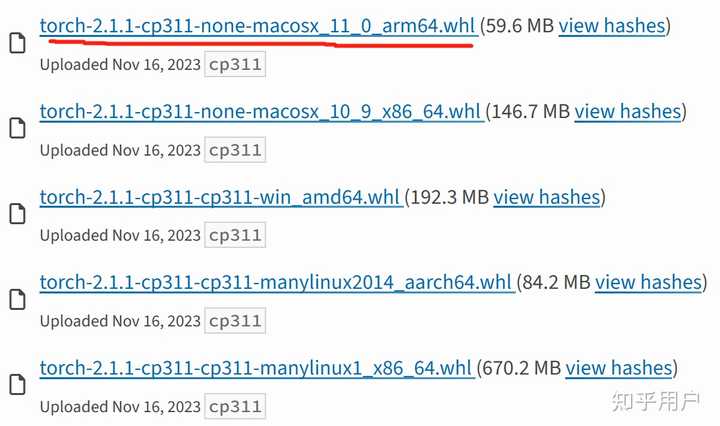Click cp311 tag under manylinux1 x86_64 wheel
The image size is (720, 426).
(235, 406)
